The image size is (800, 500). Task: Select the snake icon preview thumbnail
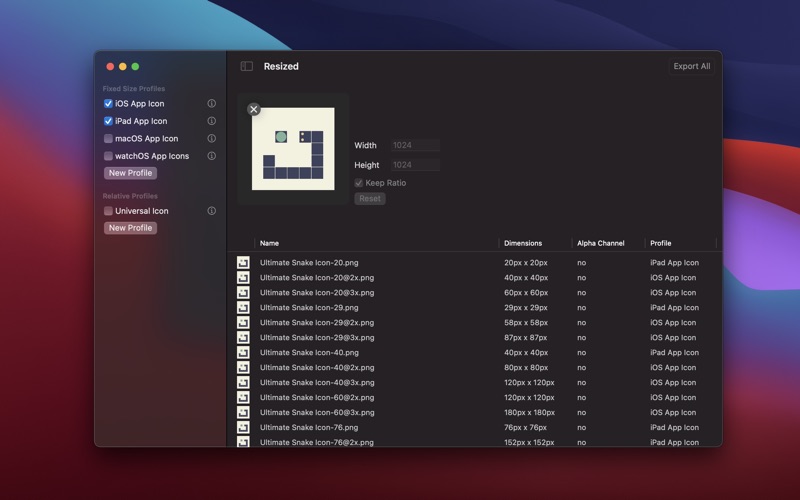pos(293,148)
